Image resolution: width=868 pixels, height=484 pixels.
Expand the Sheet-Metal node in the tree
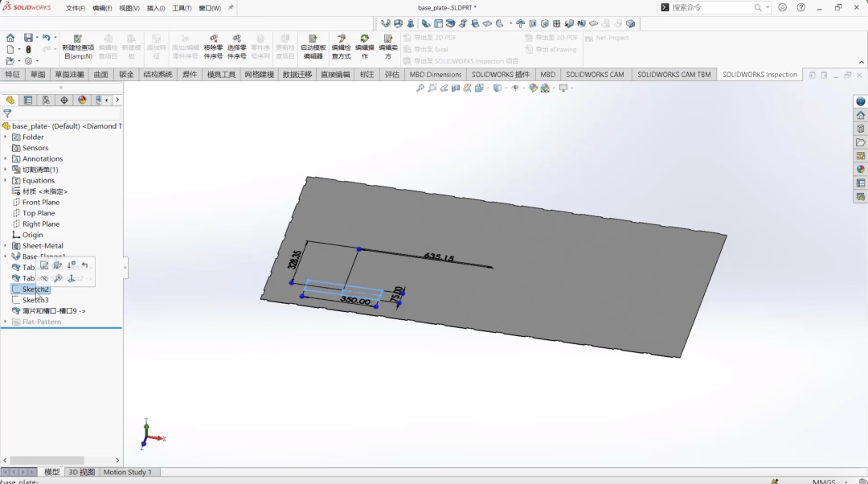tap(6, 245)
